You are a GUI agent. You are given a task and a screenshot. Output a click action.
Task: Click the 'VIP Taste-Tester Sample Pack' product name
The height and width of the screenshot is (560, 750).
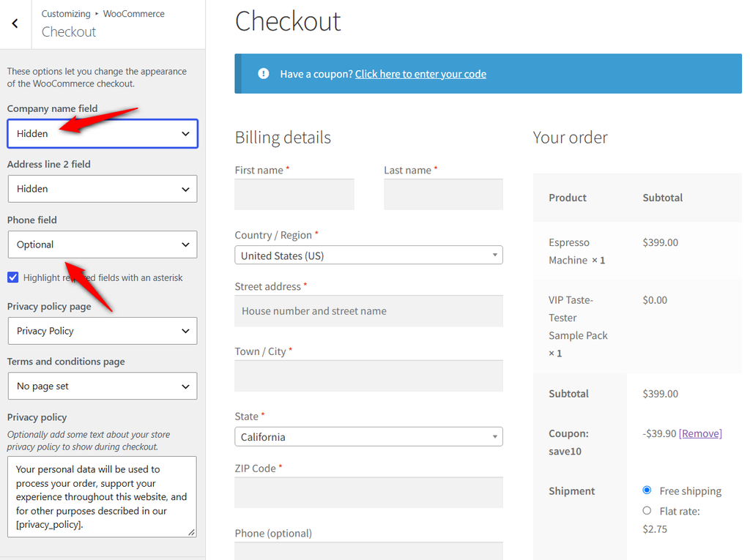(x=578, y=318)
